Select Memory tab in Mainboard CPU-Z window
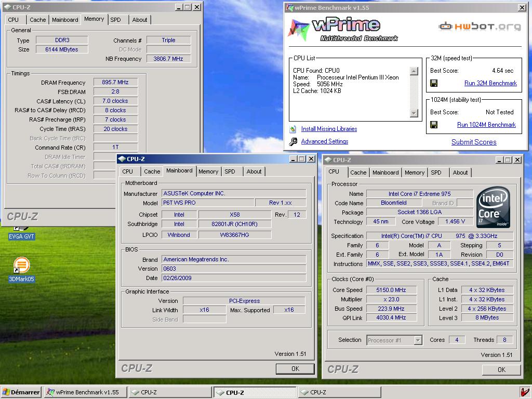 (x=208, y=171)
